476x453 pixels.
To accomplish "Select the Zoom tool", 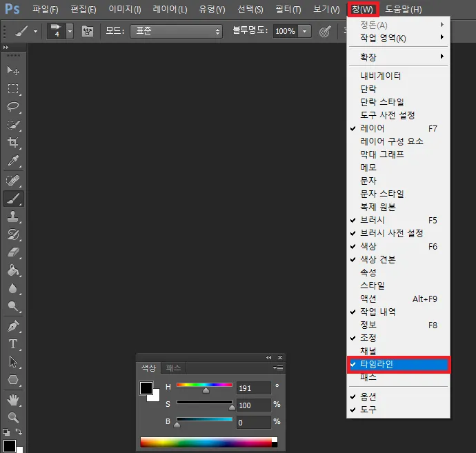I will [x=13, y=418].
